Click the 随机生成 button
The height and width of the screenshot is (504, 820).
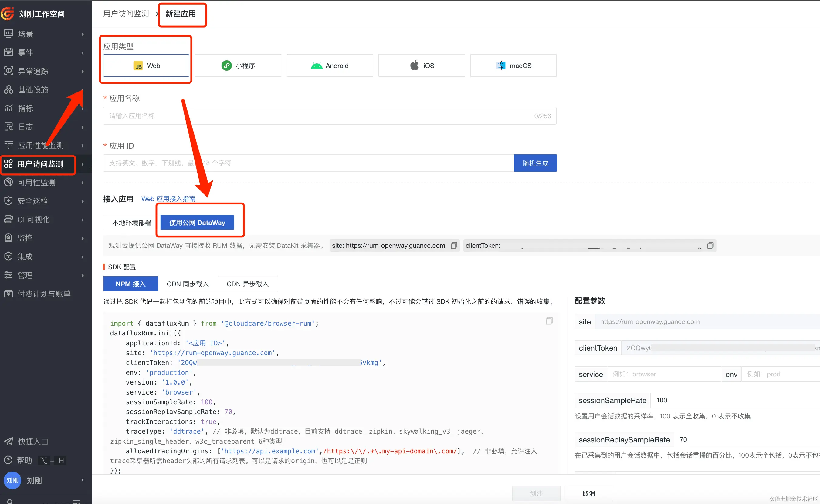(535, 163)
